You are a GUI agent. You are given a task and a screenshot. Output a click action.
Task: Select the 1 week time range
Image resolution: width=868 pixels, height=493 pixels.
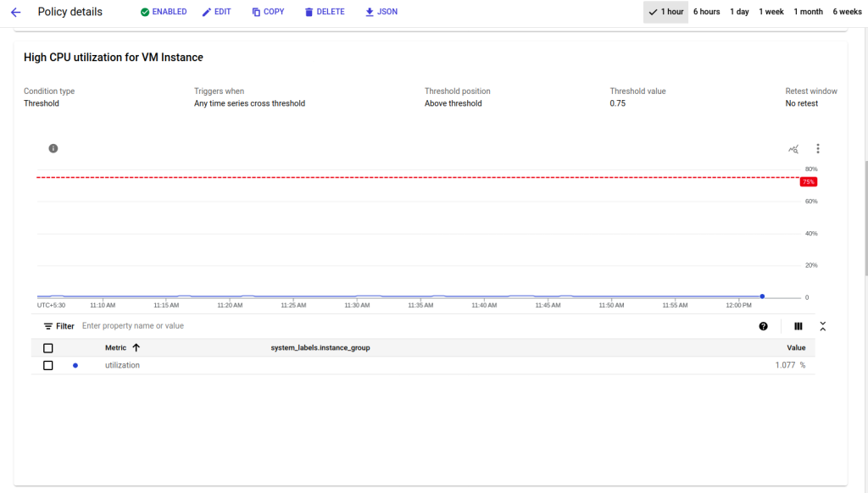(771, 12)
